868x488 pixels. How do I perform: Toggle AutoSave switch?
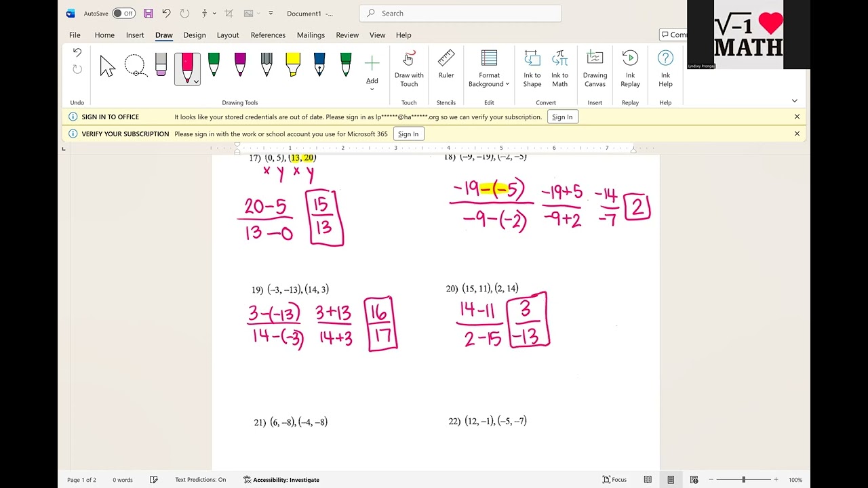coord(123,14)
